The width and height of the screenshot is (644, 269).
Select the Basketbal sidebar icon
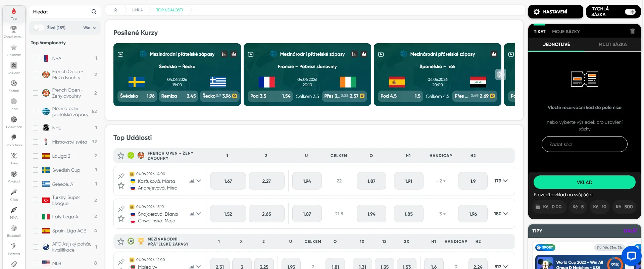click(14, 122)
